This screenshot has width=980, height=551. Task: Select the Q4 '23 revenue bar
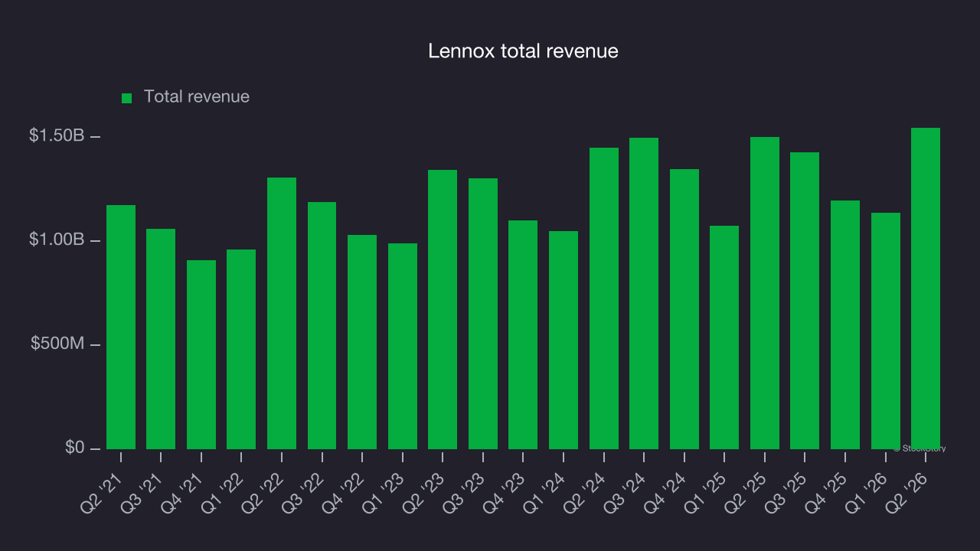point(523,334)
